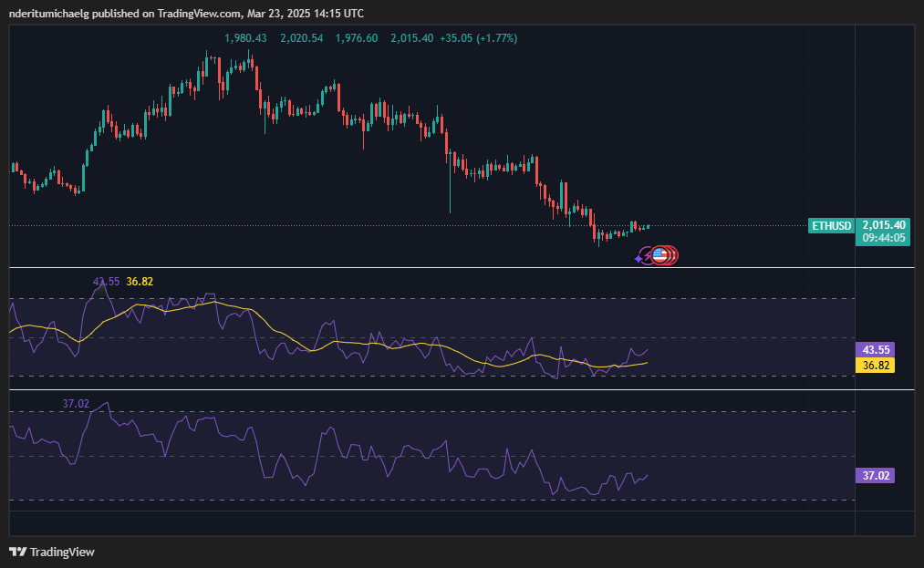Click the purple lightning bolt event icon
The width and height of the screenshot is (924, 568).
click(649, 255)
